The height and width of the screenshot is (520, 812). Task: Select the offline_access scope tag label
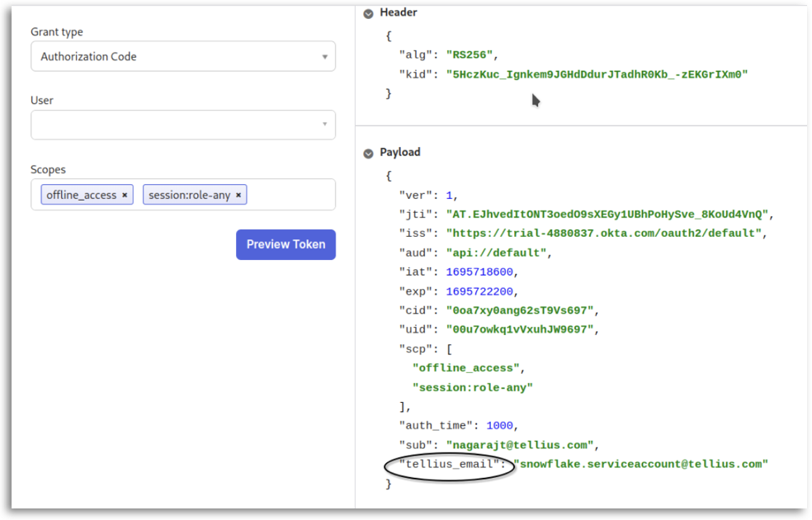tap(82, 195)
